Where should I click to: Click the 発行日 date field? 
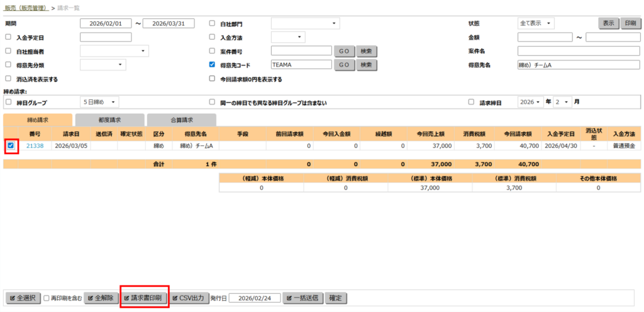coord(254,298)
